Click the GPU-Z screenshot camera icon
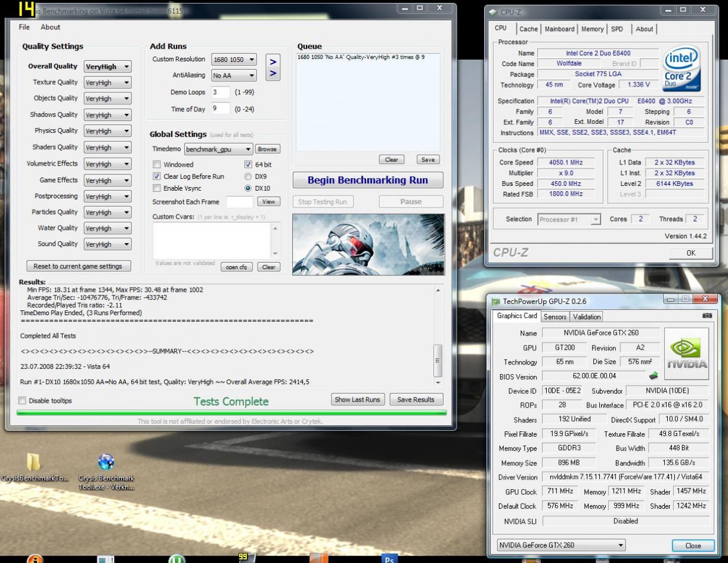The width and height of the screenshot is (728, 563). coord(707,316)
